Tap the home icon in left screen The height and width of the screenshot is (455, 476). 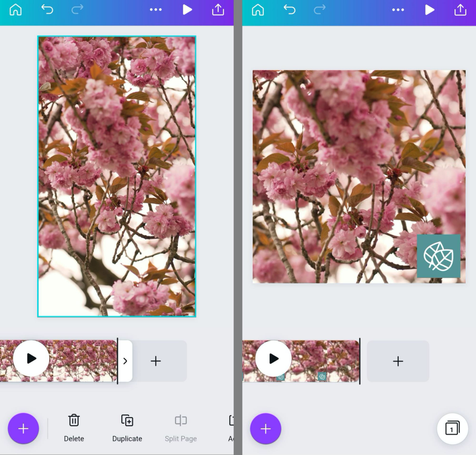click(x=15, y=10)
